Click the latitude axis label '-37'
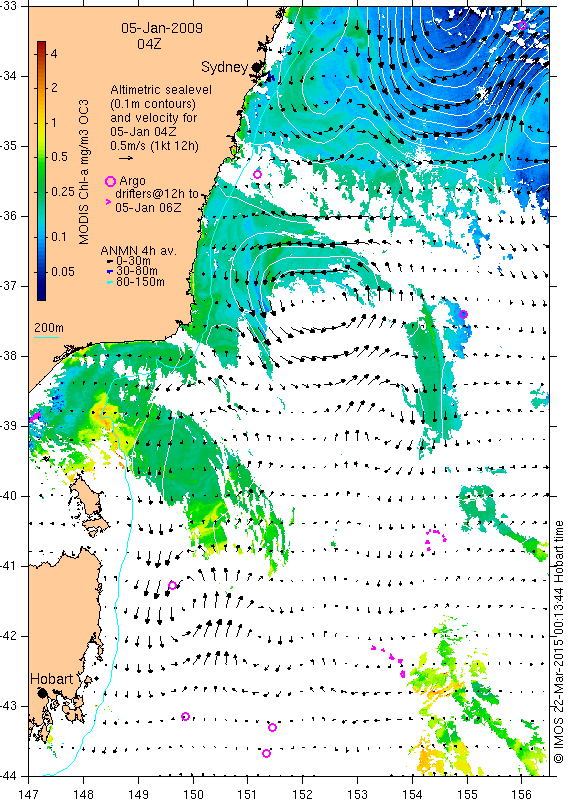The image size is (570, 800). point(8,286)
